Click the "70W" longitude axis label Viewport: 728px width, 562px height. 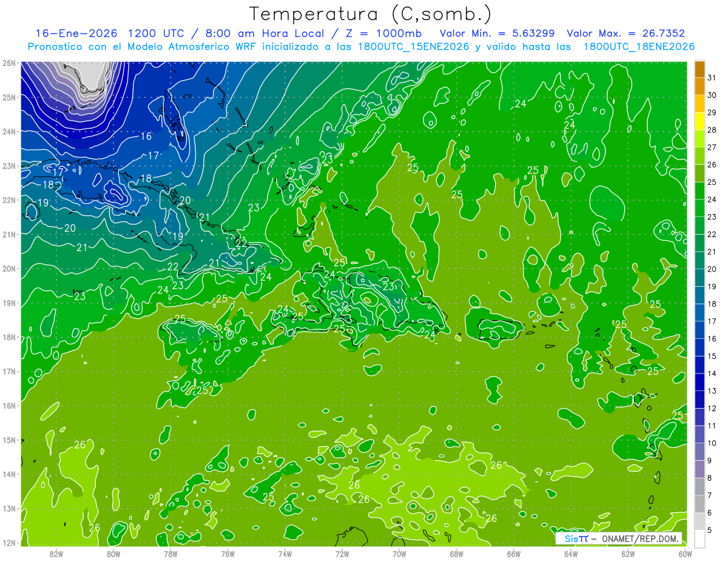(x=399, y=554)
